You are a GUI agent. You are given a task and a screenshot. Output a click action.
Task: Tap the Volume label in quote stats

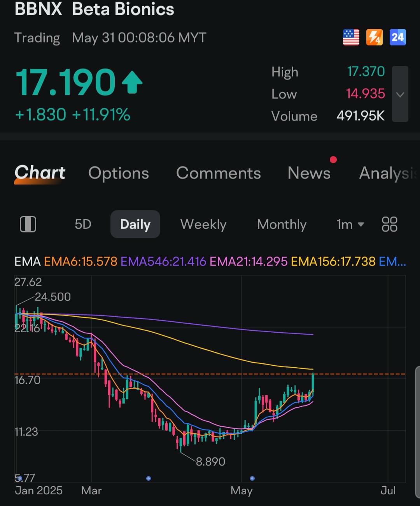[x=294, y=116]
